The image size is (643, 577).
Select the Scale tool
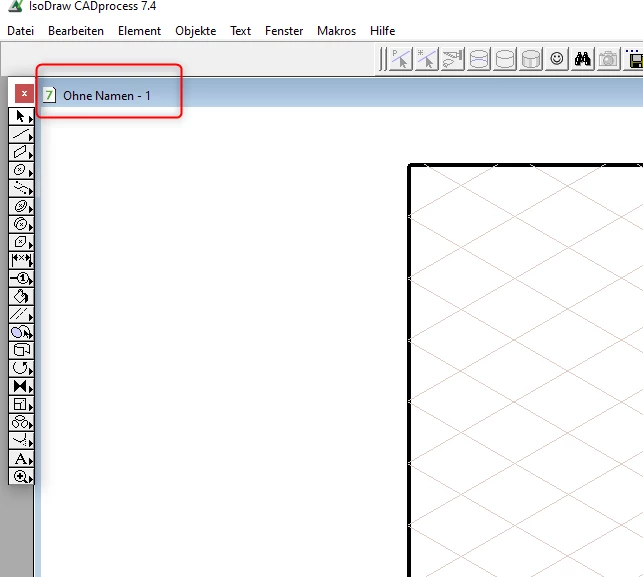(x=21, y=404)
